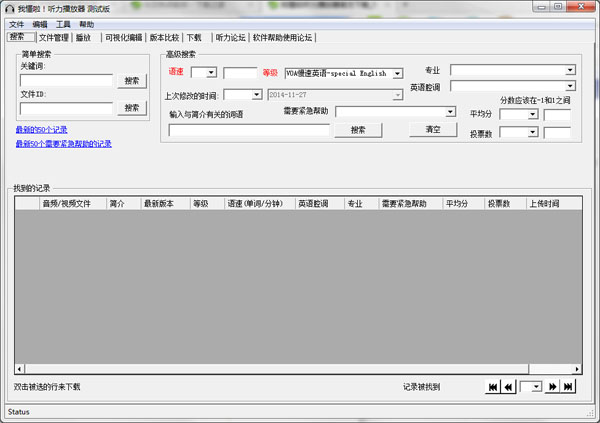Click the previous page arrow button
600x423 pixels.
pyautogui.click(x=509, y=387)
